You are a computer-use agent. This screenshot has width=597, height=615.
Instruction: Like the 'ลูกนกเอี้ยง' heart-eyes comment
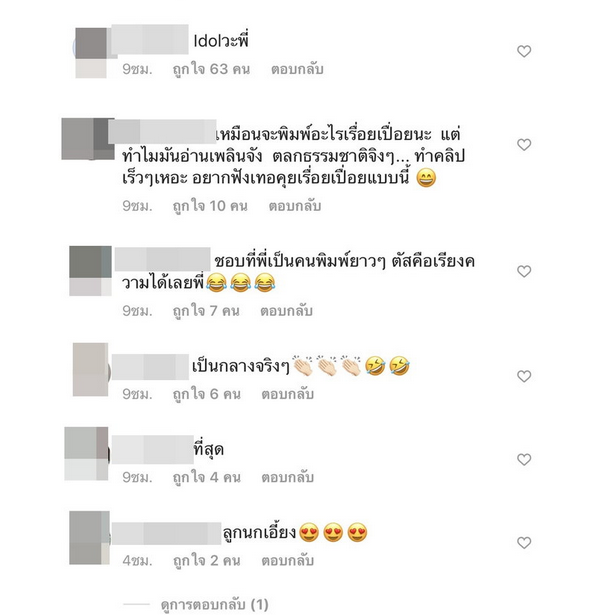click(524, 542)
